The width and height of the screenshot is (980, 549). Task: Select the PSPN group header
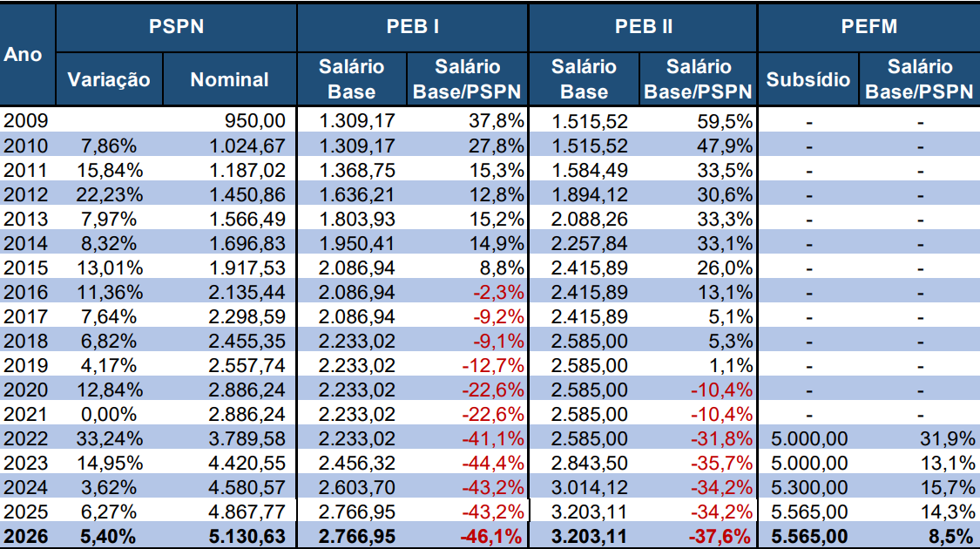click(x=176, y=26)
